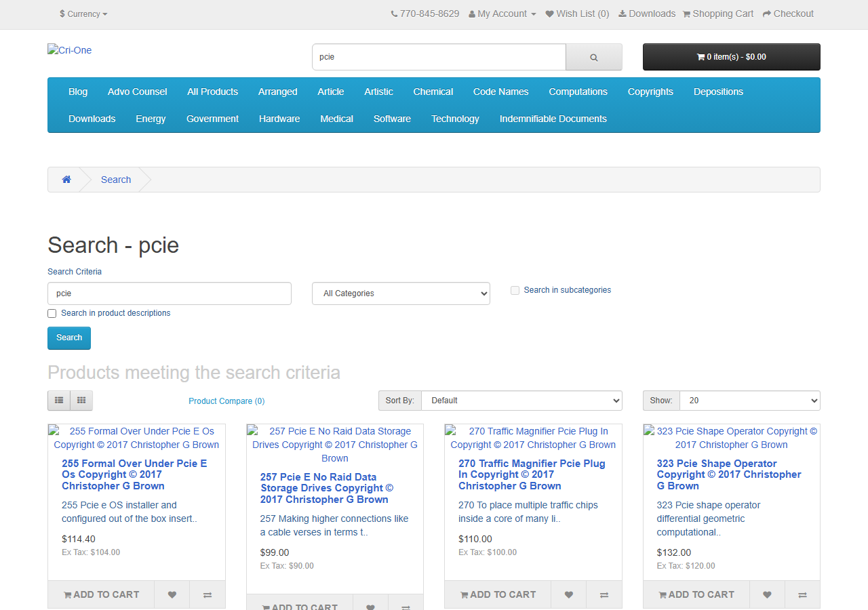Add product 270 Traffic Magnifier to wish list

(569, 594)
